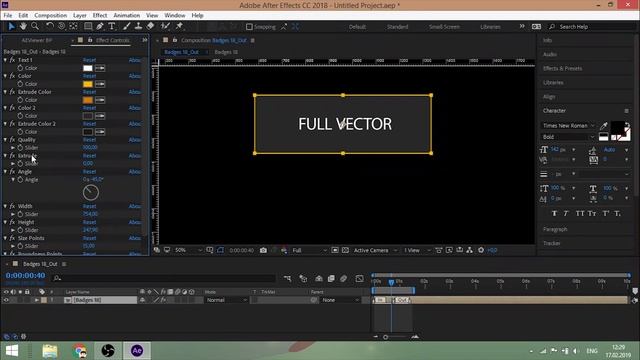
Task: Click Reset for the Text 1 effect
Action: click(89, 60)
